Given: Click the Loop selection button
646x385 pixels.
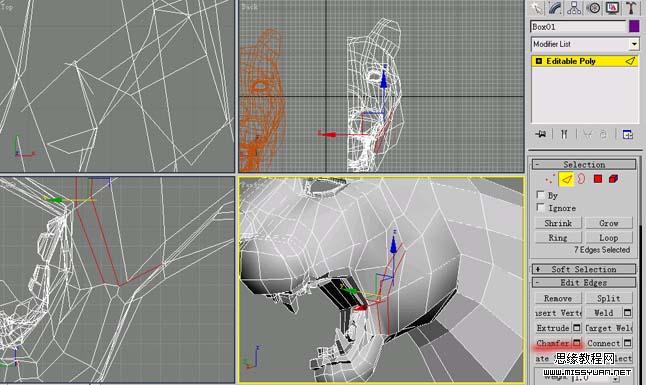Looking at the screenshot, I should pyautogui.click(x=609, y=238).
